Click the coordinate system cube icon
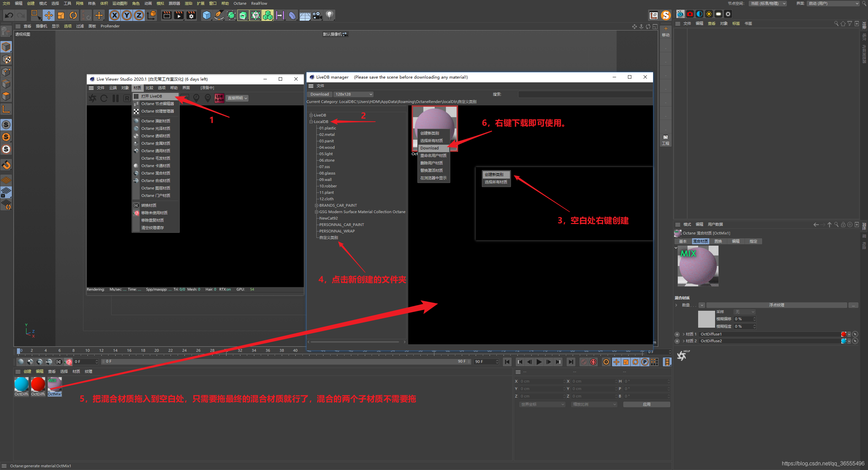This screenshot has width=868, height=470. [x=152, y=15]
